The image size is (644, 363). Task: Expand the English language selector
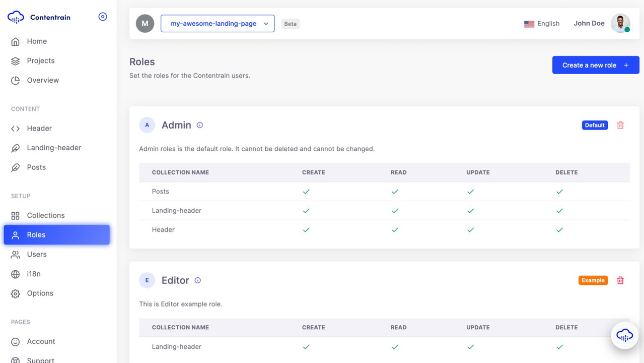548,24
